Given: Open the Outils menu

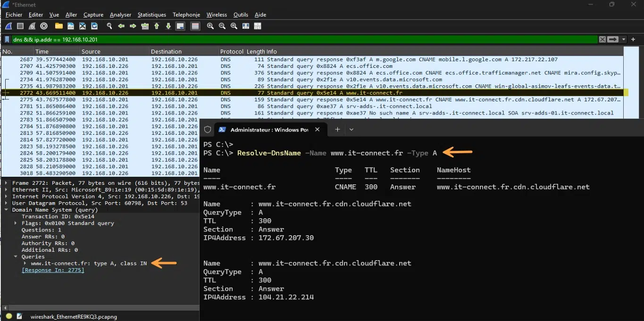Looking at the screenshot, I should pyautogui.click(x=241, y=15).
